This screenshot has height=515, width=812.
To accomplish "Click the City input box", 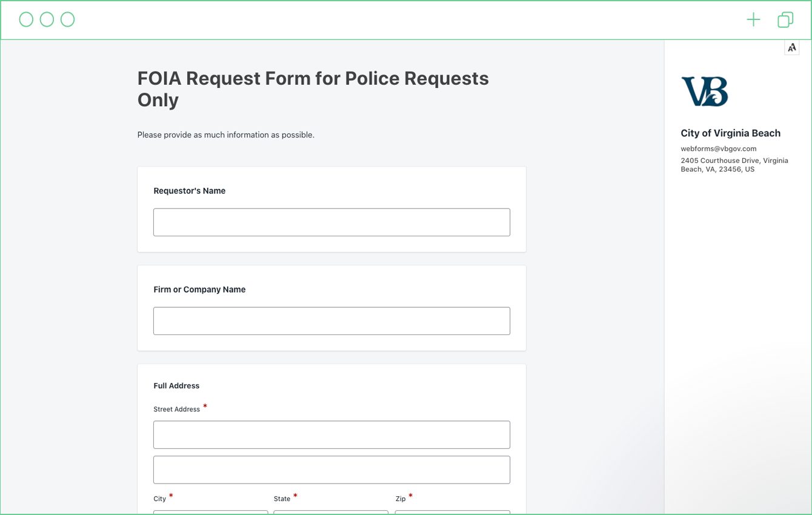I will pyautogui.click(x=210, y=513).
